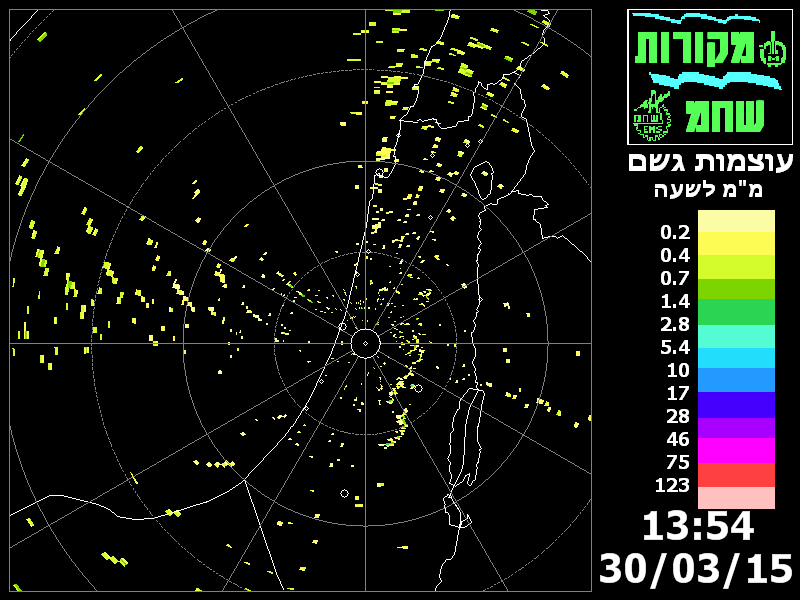Viewport: 800px width, 600px height.
Task: Select the pale yellow legend swatch at top
Action: (x=736, y=220)
